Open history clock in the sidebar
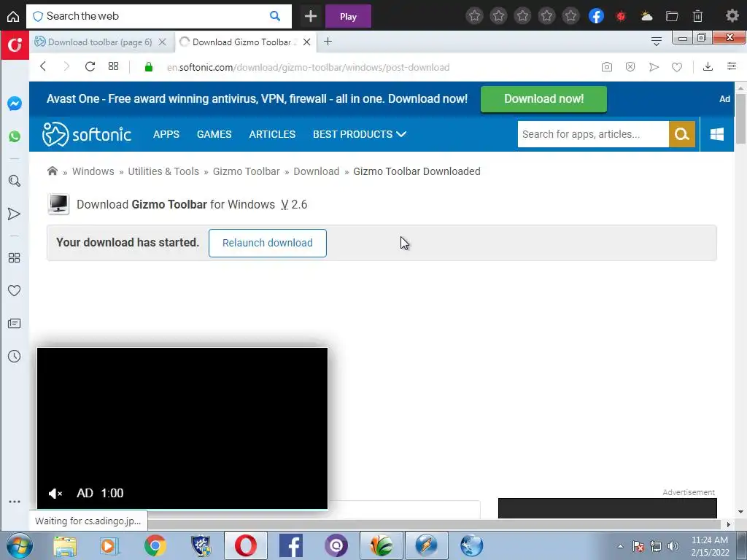 (15, 356)
